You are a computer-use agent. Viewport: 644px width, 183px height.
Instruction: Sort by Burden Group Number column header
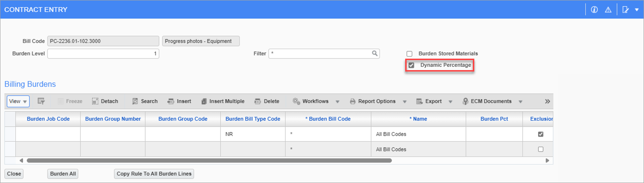113,119
